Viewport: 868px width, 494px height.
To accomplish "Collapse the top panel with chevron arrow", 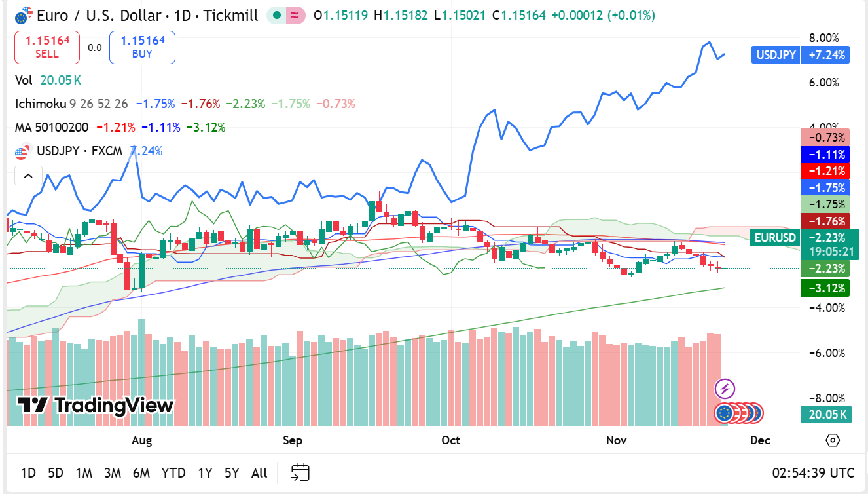I will (28, 176).
